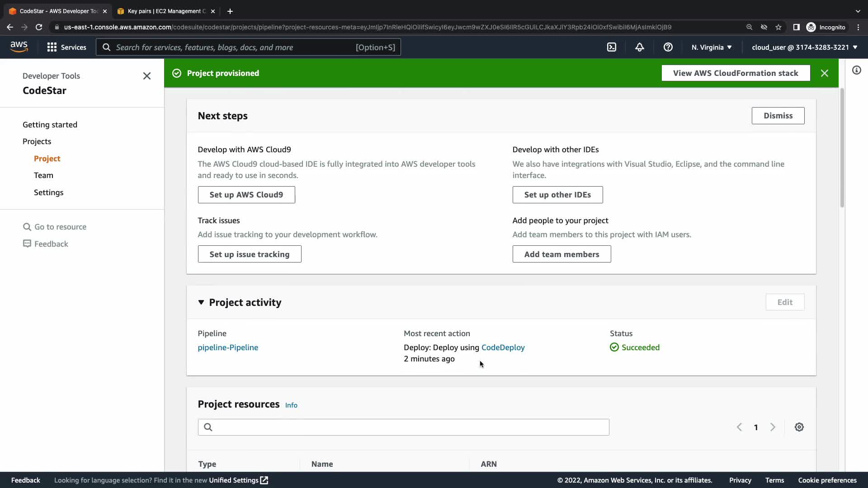
Task: Switch to Key pairs EC2 tab
Action: coord(165,11)
